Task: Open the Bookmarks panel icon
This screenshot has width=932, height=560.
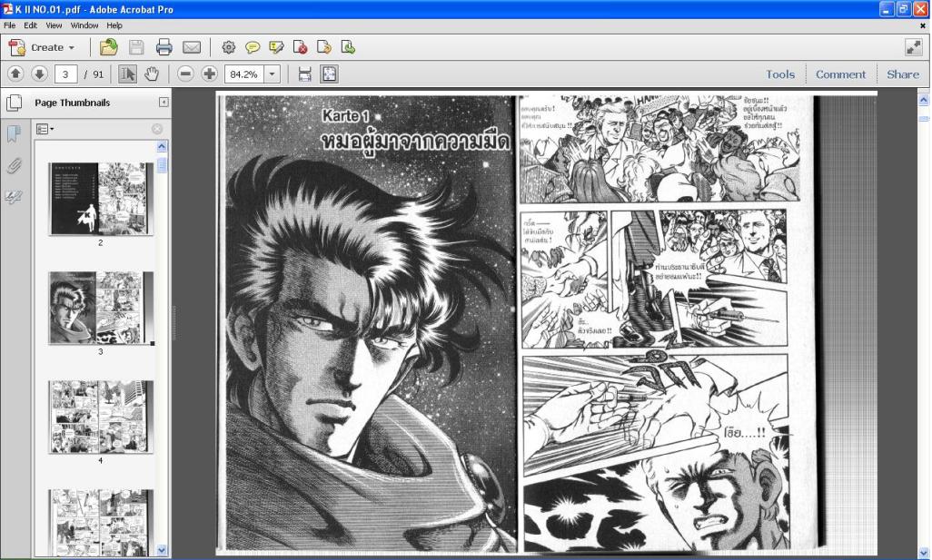Action: click(x=14, y=133)
